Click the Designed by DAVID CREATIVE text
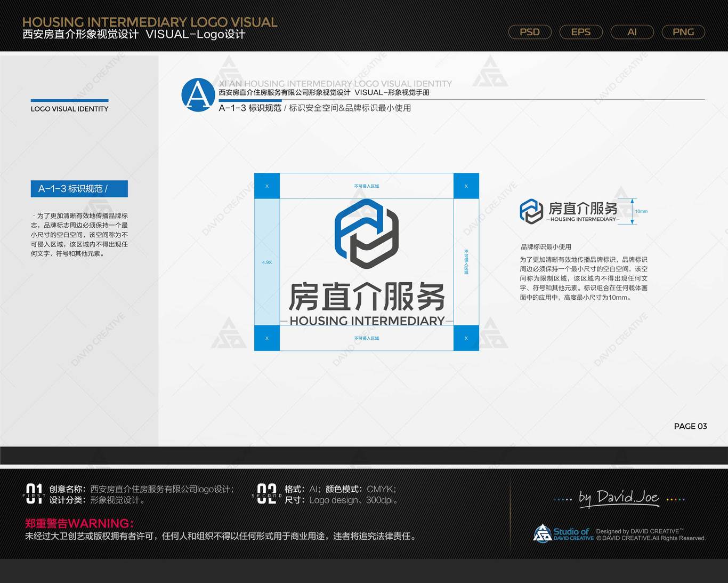This screenshot has width=728, height=583. (640, 531)
